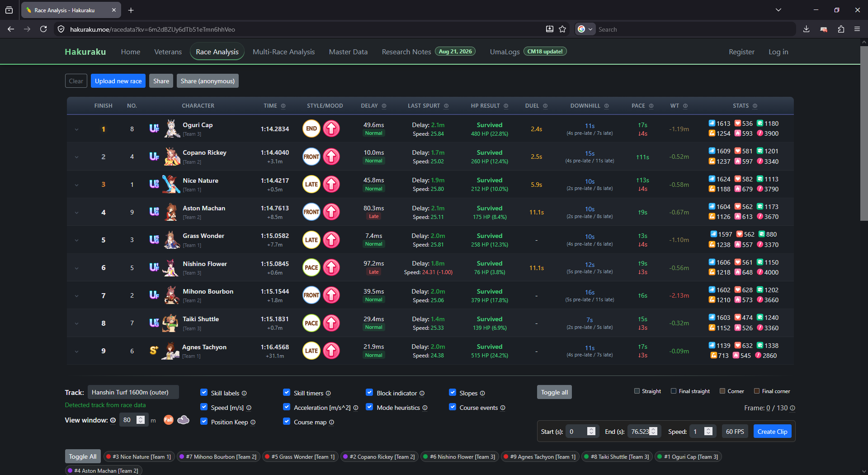Screen dimensions: 868x475
Task: Click Agnes Tachyon's LATE style badge
Action: click(x=311, y=351)
